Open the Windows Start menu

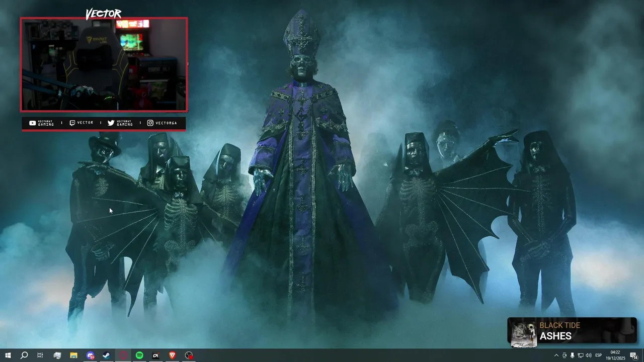pyautogui.click(x=8, y=355)
